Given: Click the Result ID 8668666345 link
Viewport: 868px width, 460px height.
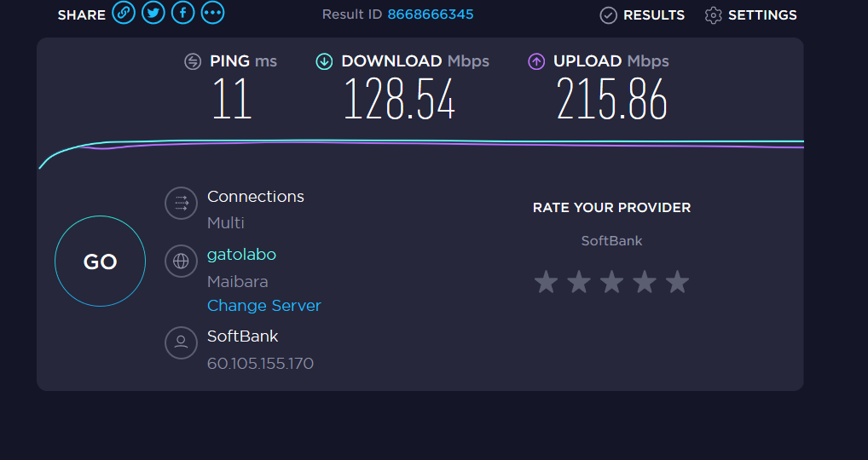Looking at the screenshot, I should tap(431, 14).
